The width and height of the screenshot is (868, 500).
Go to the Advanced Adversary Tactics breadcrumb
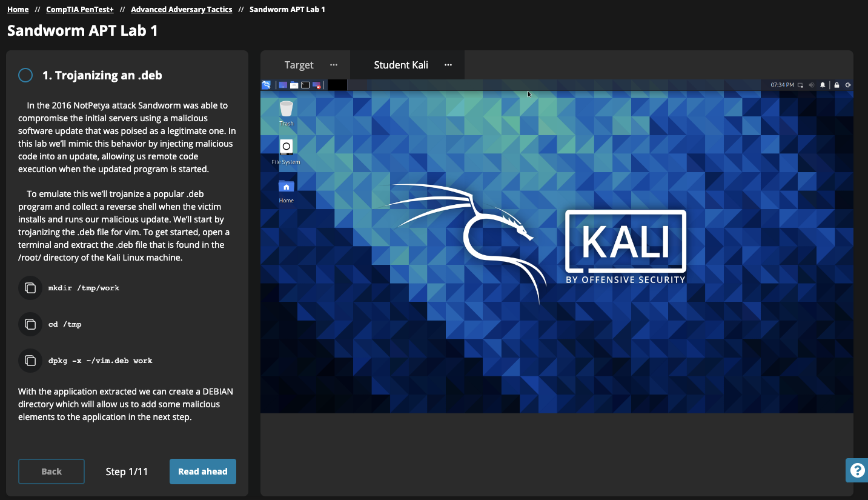click(x=182, y=10)
